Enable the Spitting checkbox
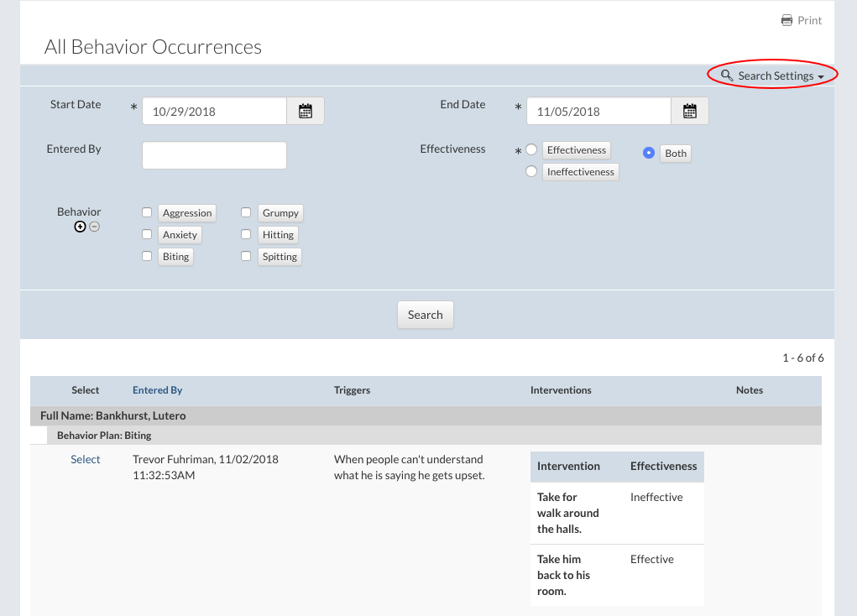This screenshot has height=616, width=857. (246, 257)
